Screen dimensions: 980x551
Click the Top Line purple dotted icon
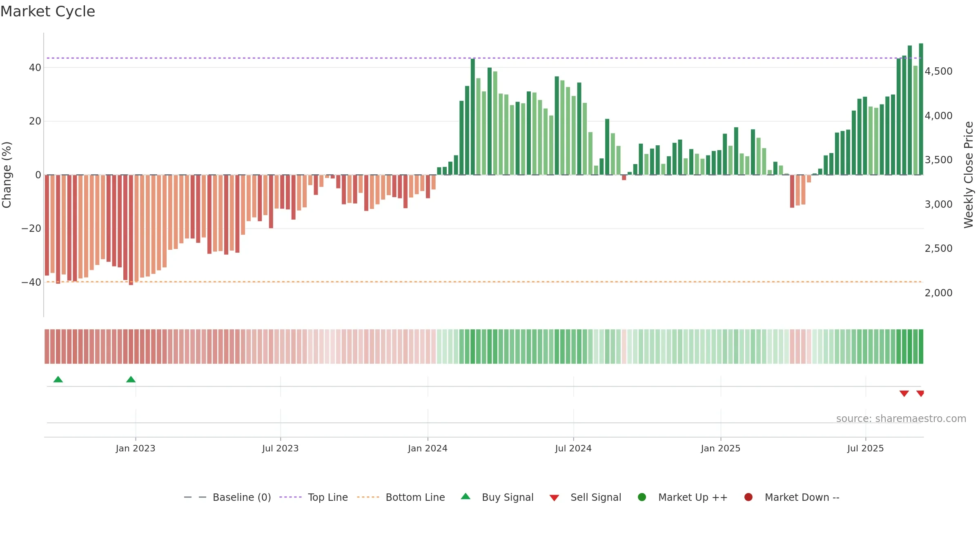[x=290, y=497]
